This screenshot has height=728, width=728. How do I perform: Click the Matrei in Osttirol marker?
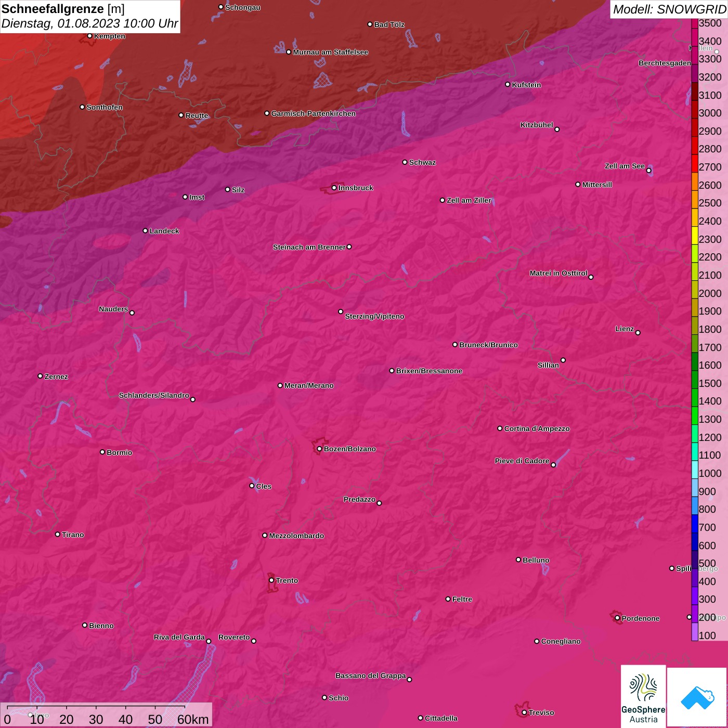(591, 277)
